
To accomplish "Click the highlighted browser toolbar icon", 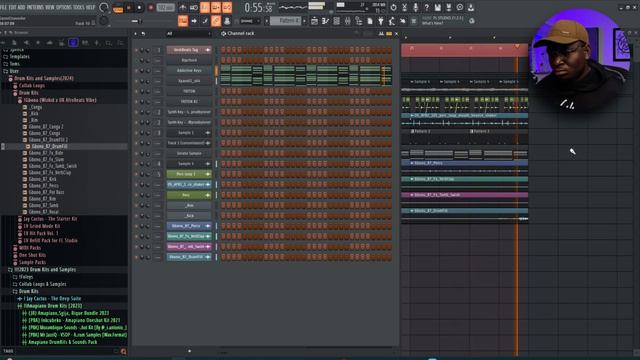I will (73, 42).
